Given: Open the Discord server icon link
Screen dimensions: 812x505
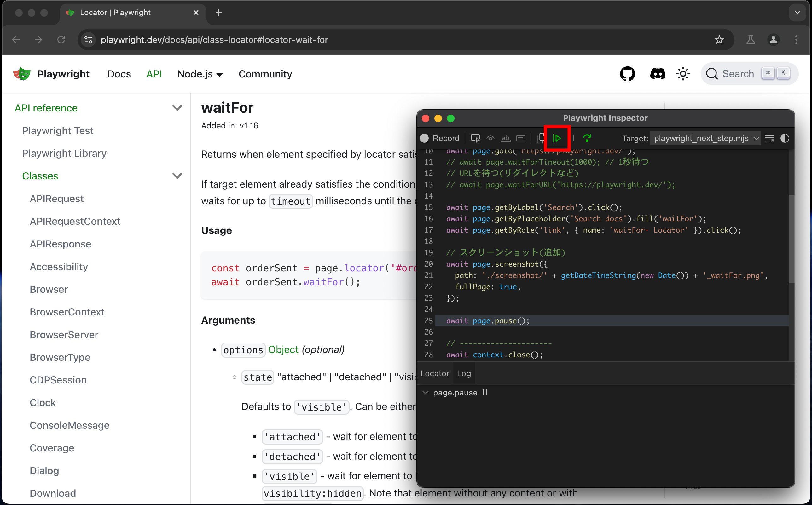Looking at the screenshot, I should pyautogui.click(x=657, y=74).
